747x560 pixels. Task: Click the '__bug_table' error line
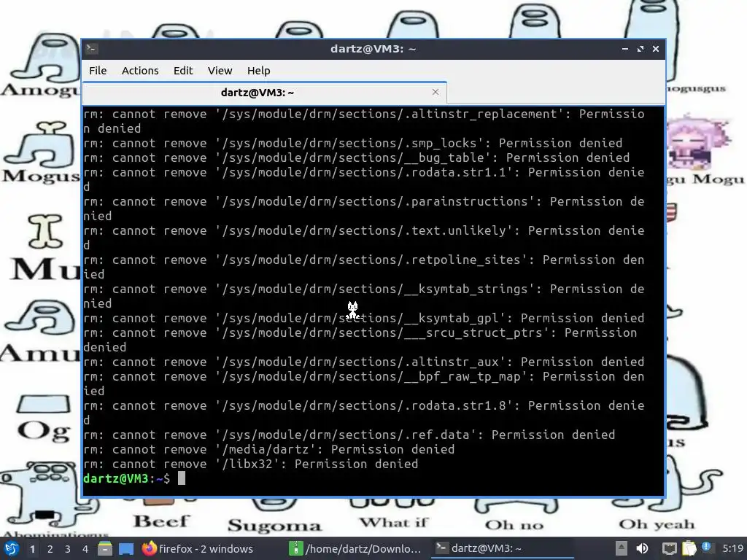coord(356,157)
